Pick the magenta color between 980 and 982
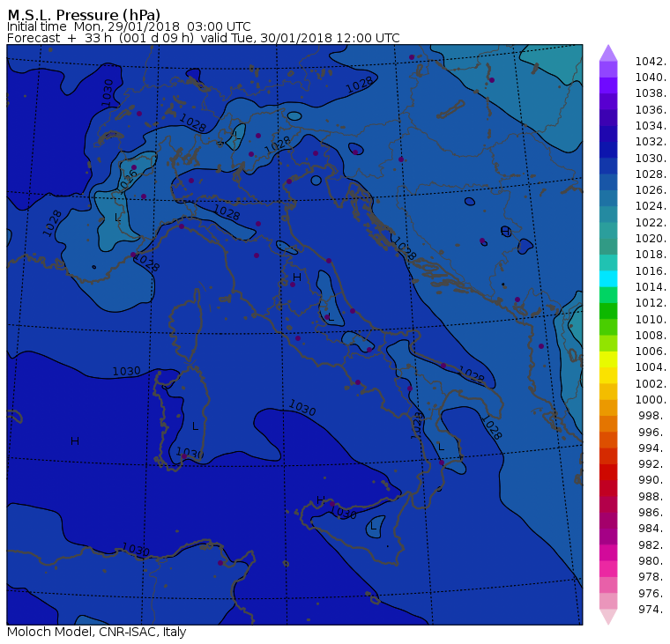This screenshot has width=670, height=644. pos(608,552)
